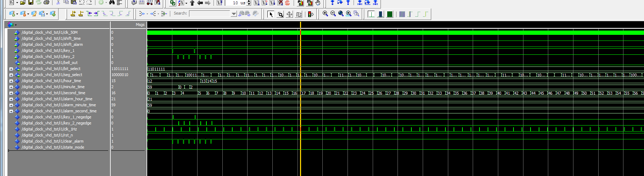Click the Find binoculars icon

click(112, 3)
